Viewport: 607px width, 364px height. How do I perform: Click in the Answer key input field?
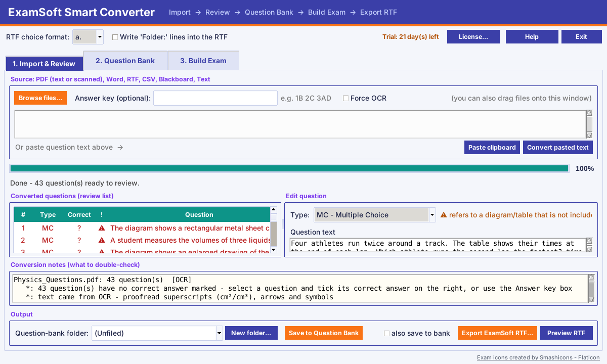[x=215, y=98]
